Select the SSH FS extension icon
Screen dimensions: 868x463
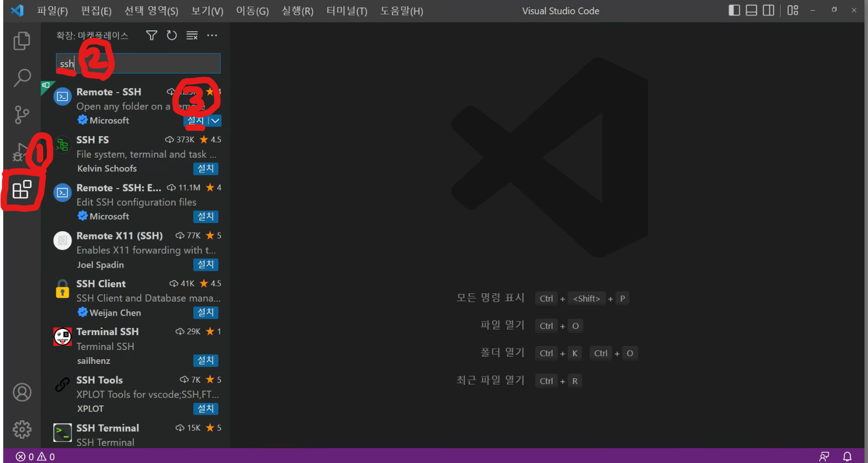coord(63,145)
